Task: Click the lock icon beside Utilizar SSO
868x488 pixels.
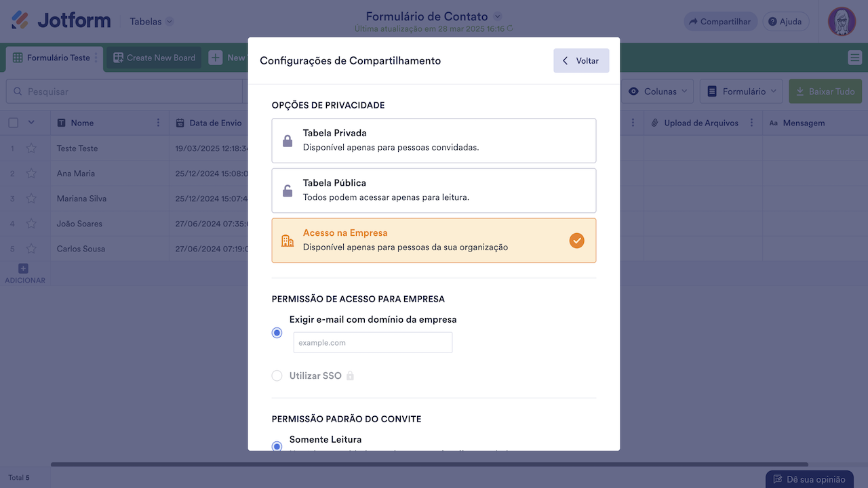Action: (x=350, y=375)
